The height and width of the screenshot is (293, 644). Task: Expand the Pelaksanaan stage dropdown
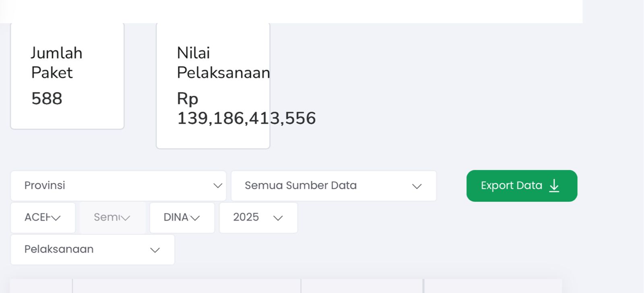92,249
